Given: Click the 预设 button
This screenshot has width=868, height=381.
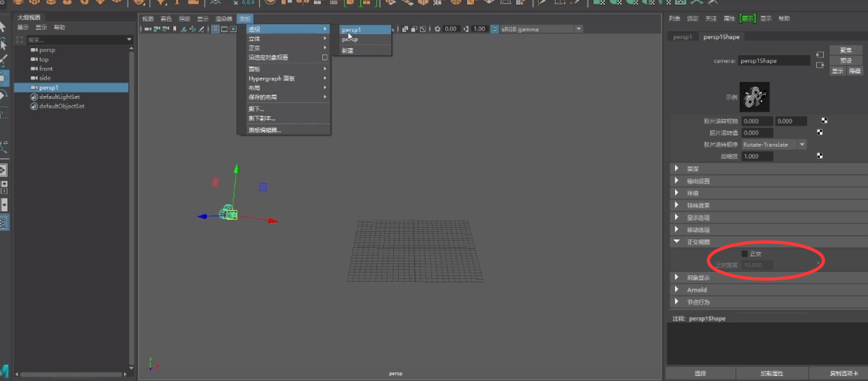Looking at the screenshot, I should point(846,61).
